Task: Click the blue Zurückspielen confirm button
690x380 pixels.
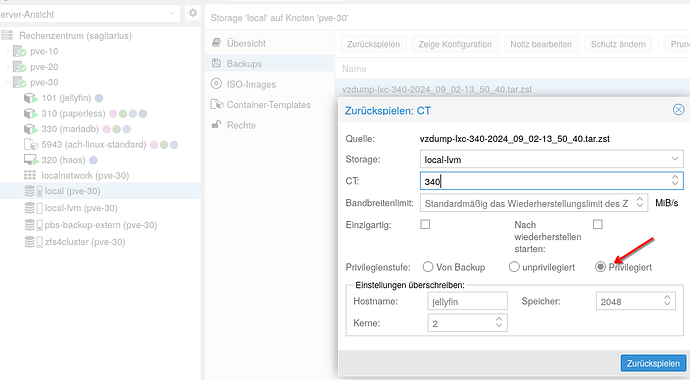Action: [x=653, y=363]
